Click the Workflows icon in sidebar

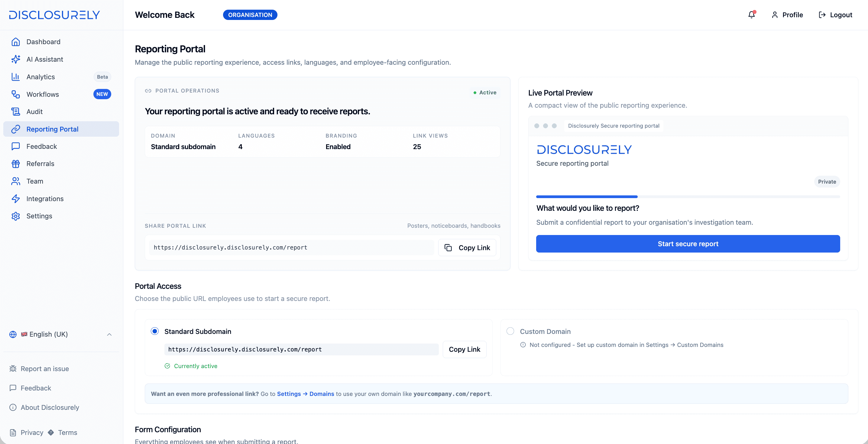(x=15, y=94)
